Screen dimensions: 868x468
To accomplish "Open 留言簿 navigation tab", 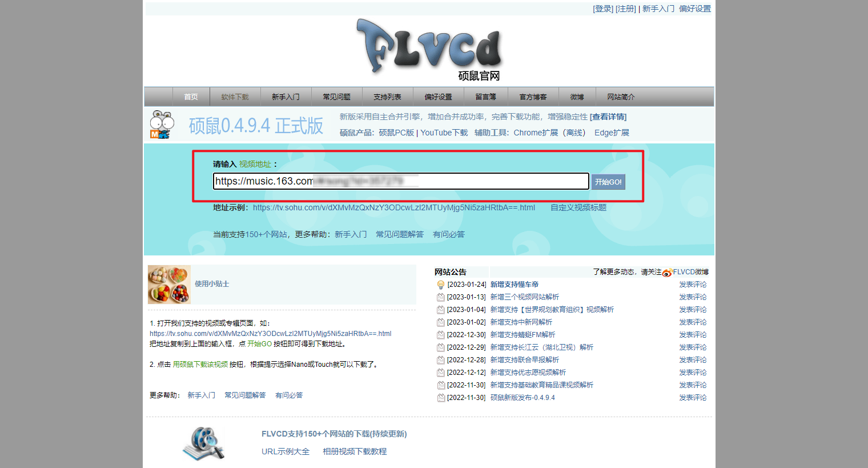I will tap(486, 97).
